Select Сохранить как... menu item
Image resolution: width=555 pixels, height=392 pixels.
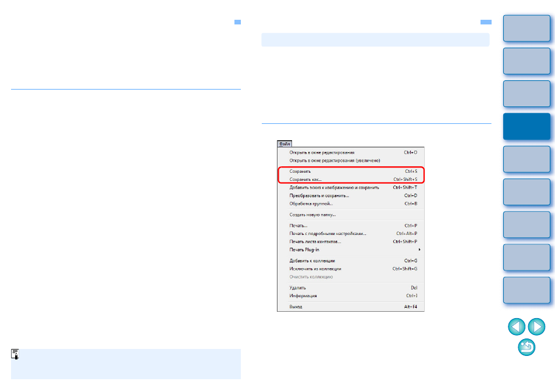coord(350,179)
